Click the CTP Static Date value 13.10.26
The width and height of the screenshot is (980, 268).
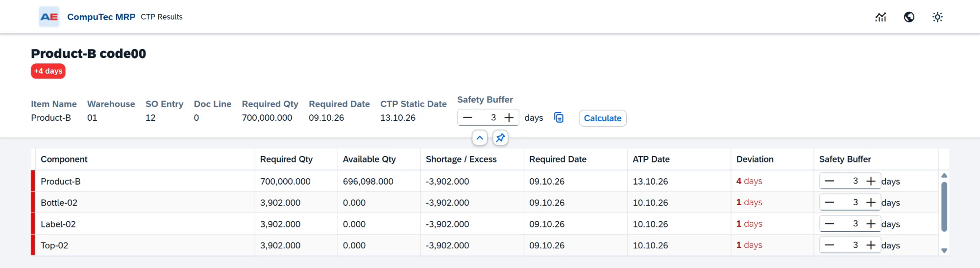point(398,118)
